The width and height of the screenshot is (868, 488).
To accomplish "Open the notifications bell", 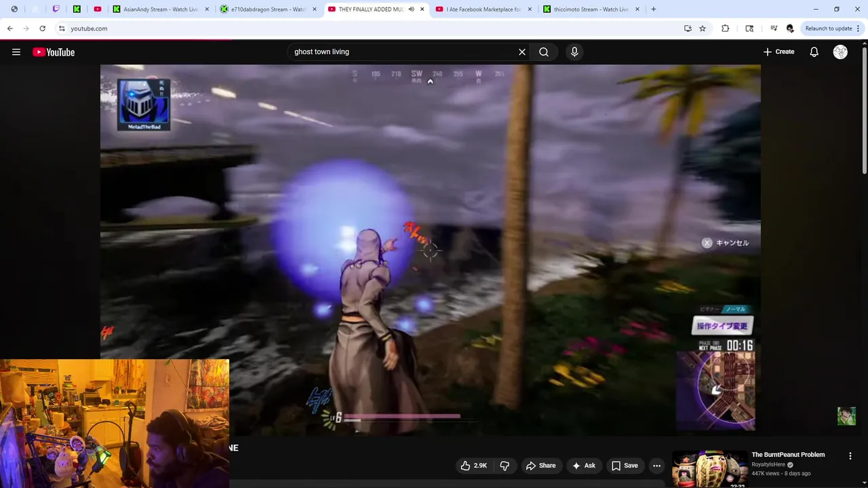I will coord(814,52).
